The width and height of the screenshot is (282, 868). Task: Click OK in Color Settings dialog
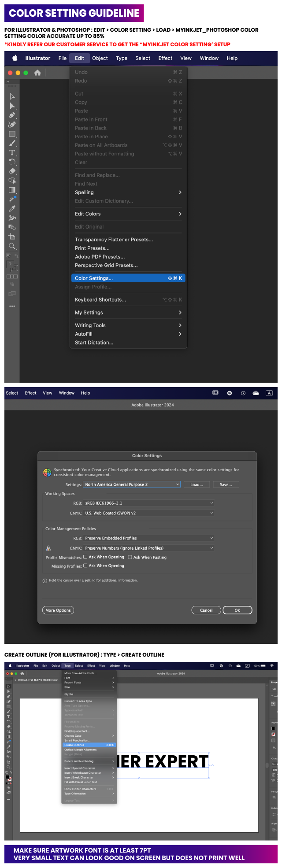coord(237,610)
